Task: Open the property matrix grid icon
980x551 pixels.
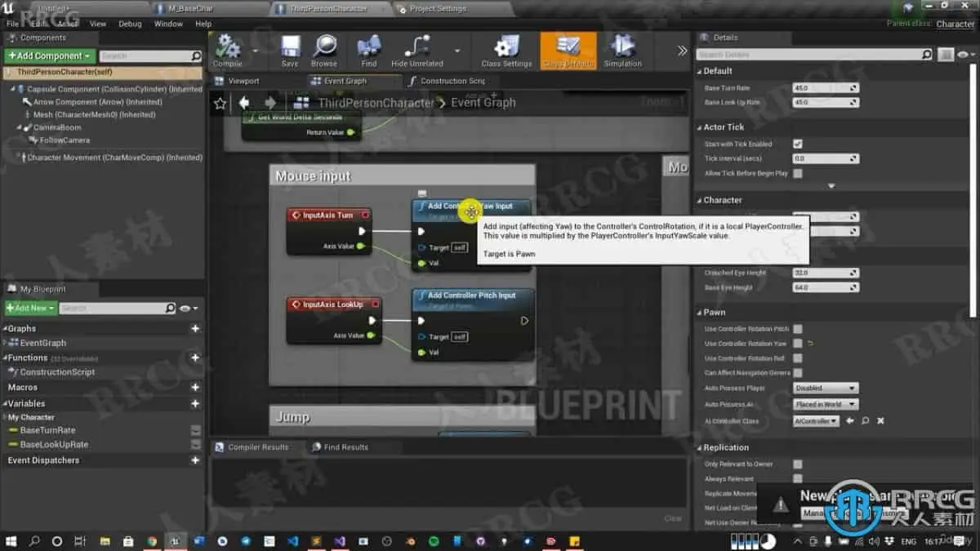Action: [x=946, y=55]
